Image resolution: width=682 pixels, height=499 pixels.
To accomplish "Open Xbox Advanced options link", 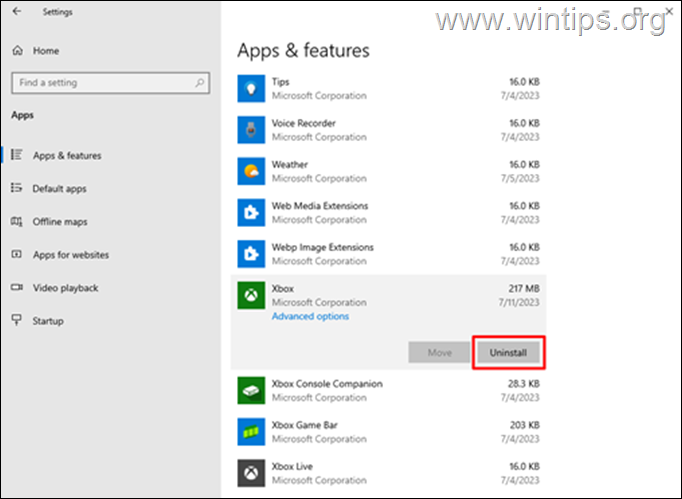I will [x=310, y=316].
